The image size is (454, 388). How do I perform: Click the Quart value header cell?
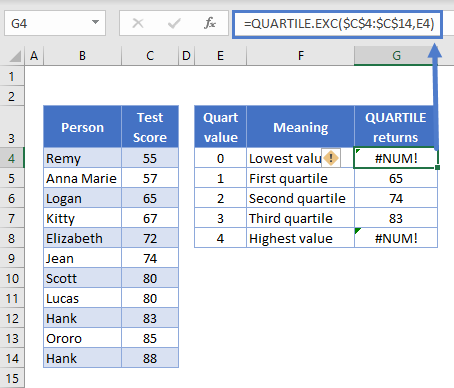tap(220, 127)
